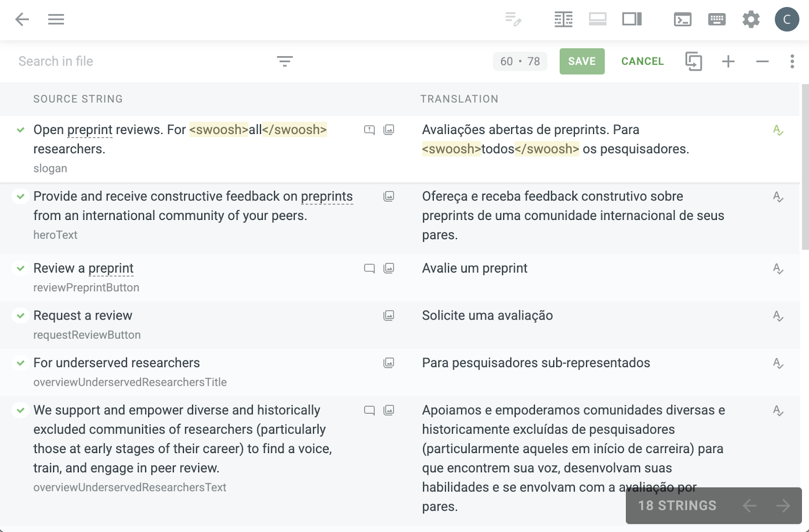809x532 pixels.
Task: Click the 60 • 78 character counter
Action: (520, 61)
